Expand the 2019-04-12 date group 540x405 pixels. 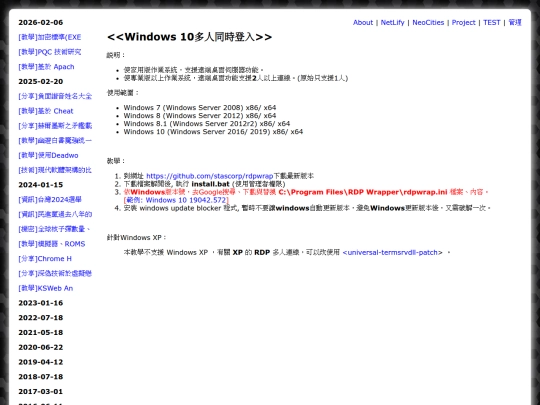tap(41, 362)
